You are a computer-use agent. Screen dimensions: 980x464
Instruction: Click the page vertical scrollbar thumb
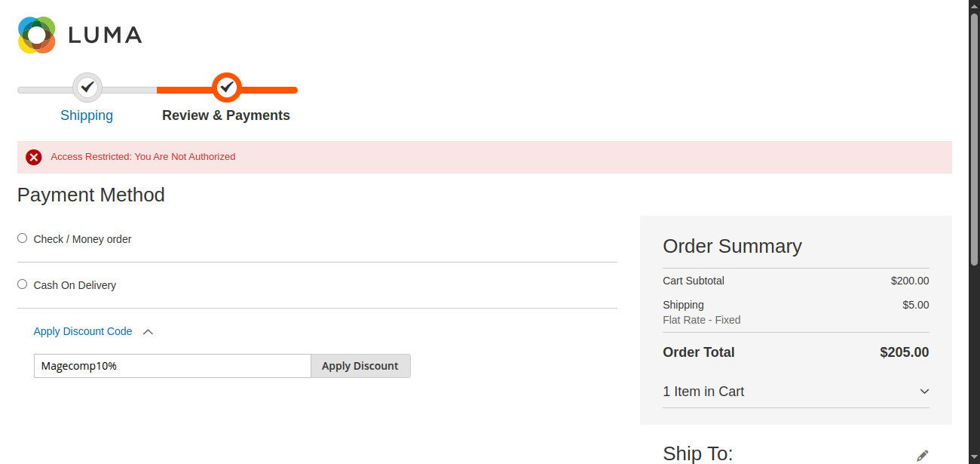(974, 136)
